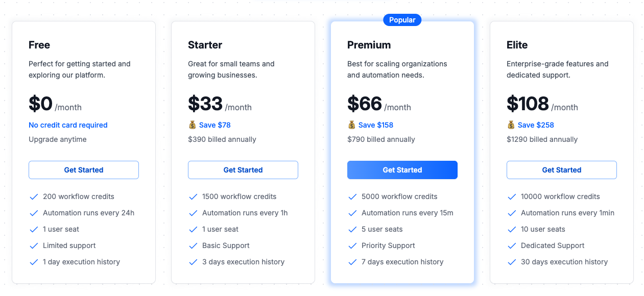This screenshot has width=644, height=296.
Task: Click the Save $158 text in Premium
Action: pyautogui.click(x=376, y=125)
